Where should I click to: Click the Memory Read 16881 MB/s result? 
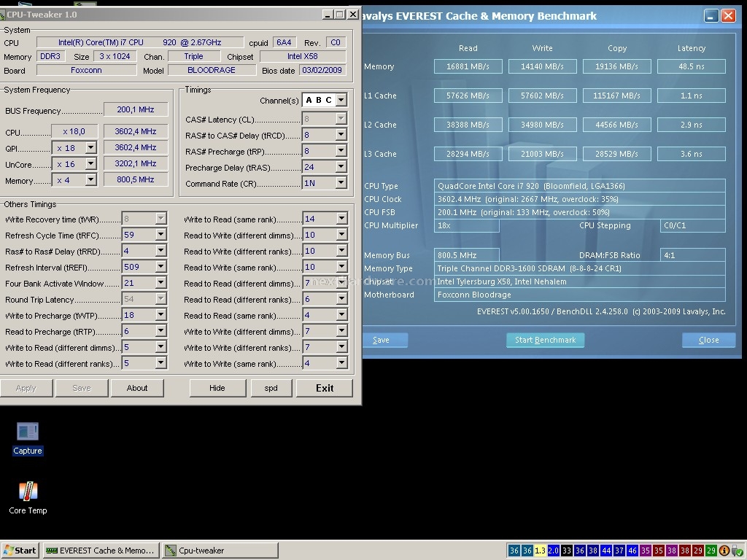tap(468, 66)
